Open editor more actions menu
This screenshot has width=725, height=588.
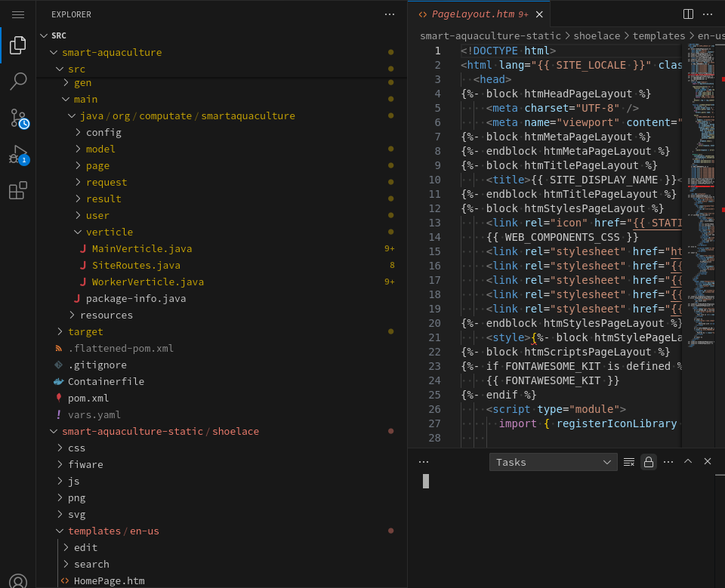point(708,14)
